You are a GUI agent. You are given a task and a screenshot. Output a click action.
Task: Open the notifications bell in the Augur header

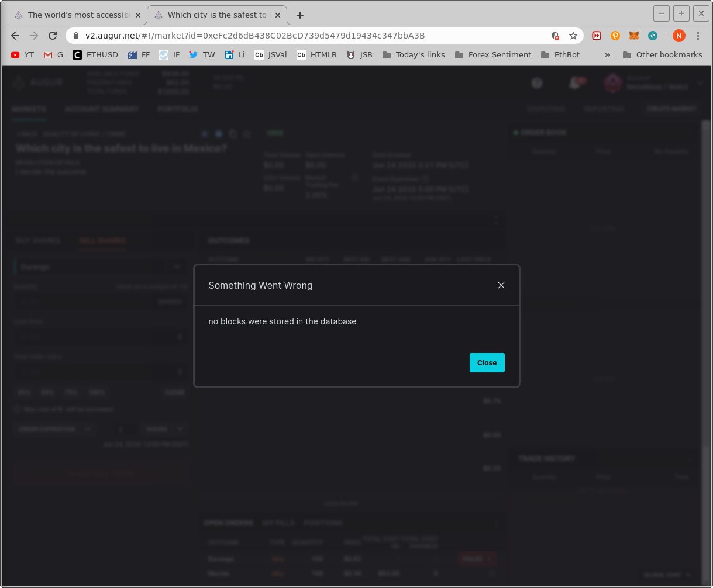576,83
